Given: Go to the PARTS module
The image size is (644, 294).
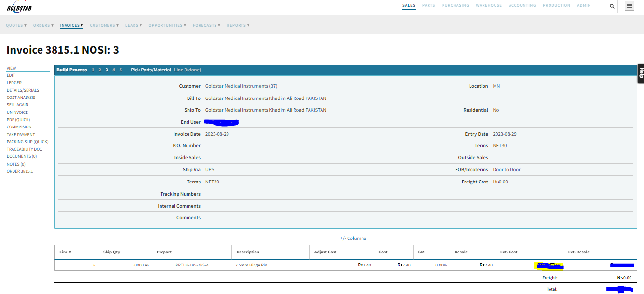Looking at the screenshot, I should tap(429, 6).
